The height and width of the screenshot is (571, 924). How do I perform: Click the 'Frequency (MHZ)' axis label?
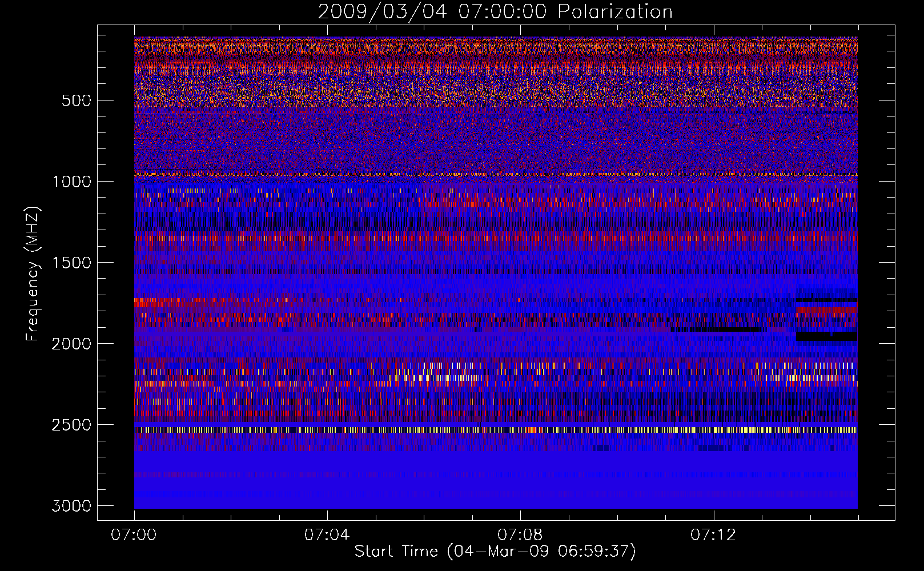pyautogui.click(x=33, y=274)
